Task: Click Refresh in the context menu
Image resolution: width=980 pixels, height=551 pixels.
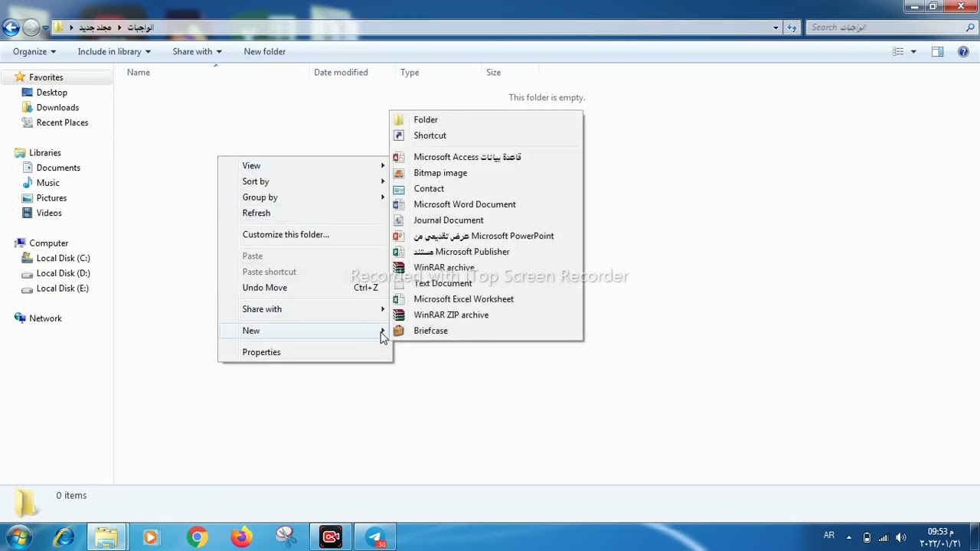Action: (305, 213)
